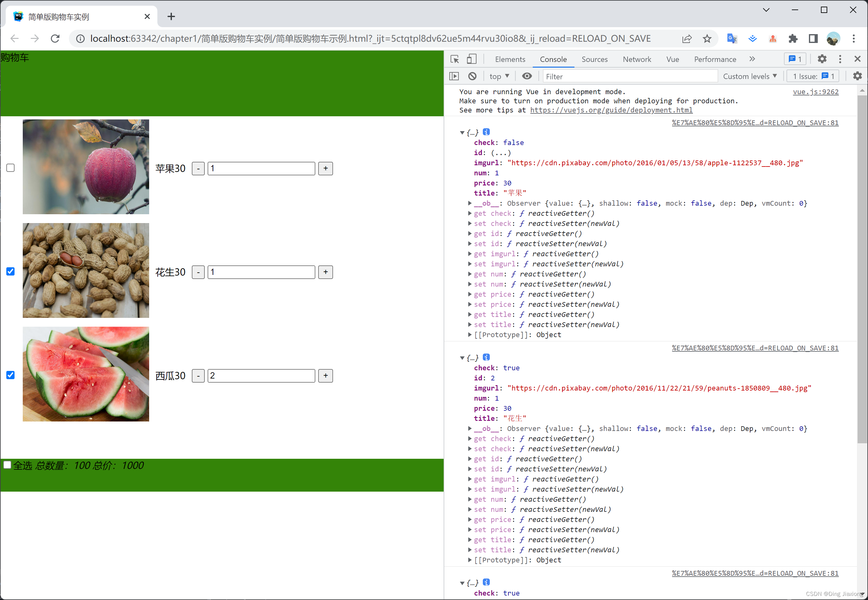
Task: Expand the __ob__ Observer entry of 苹果
Action: click(x=470, y=203)
